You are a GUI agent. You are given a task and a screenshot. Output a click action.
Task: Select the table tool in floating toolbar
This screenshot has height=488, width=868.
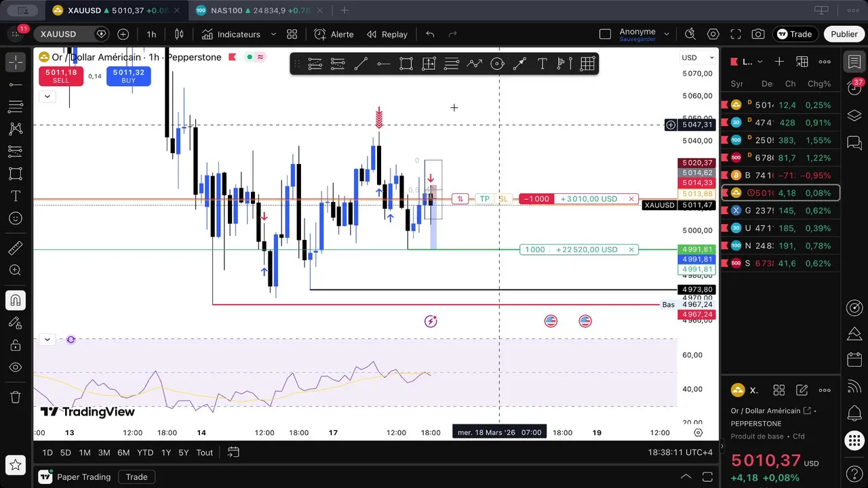click(x=587, y=64)
